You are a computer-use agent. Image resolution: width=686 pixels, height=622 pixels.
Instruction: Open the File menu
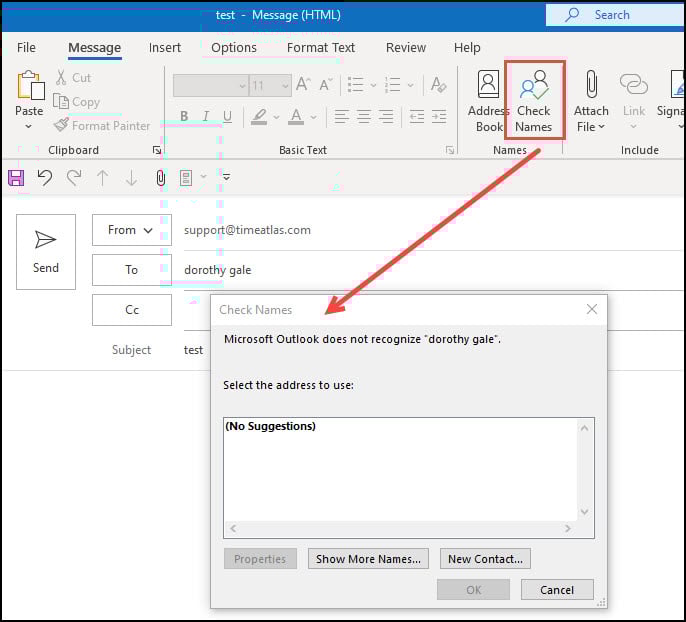[26, 47]
